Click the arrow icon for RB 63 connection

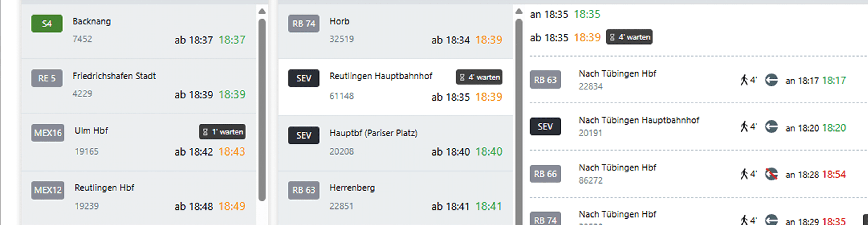click(771, 80)
